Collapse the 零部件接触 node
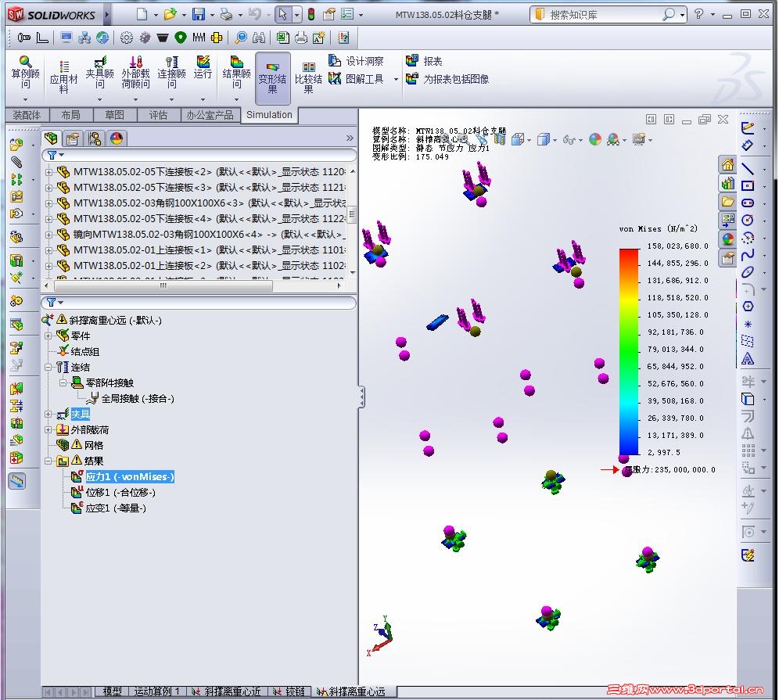The image size is (779, 700). pyautogui.click(x=63, y=382)
